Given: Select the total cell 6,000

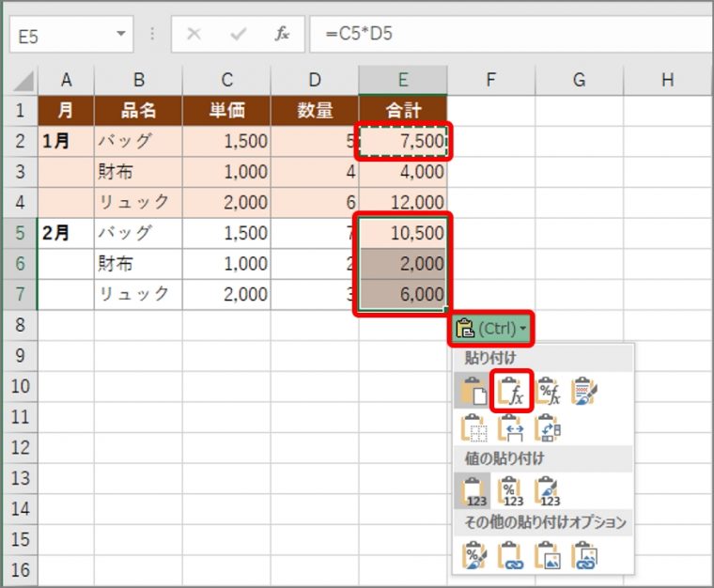Looking at the screenshot, I should coord(403,294).
